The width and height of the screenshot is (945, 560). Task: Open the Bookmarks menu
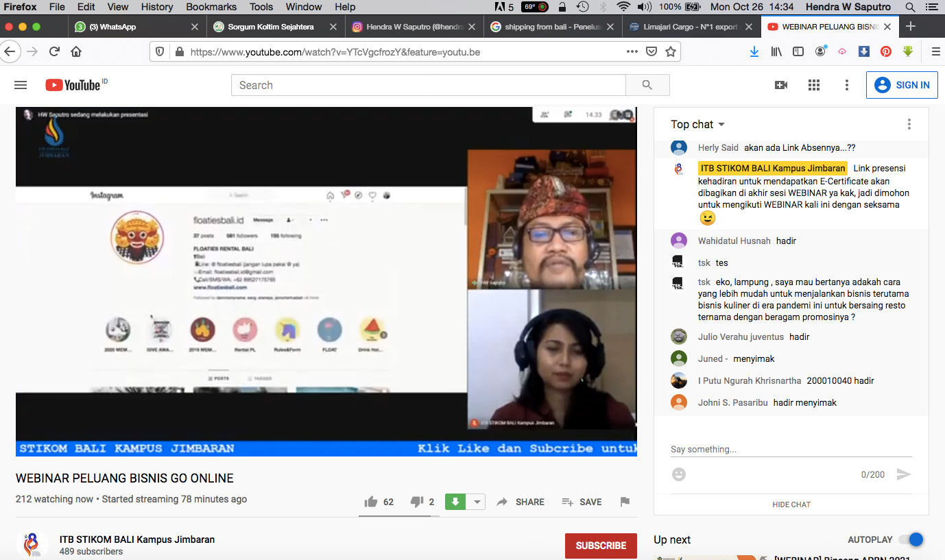[211, 7]
